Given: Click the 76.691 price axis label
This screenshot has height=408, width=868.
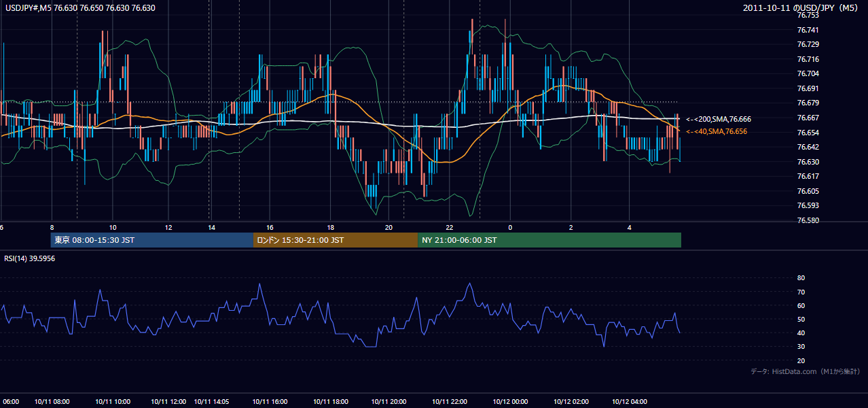Looking at the screenshot, I should 808,88.
